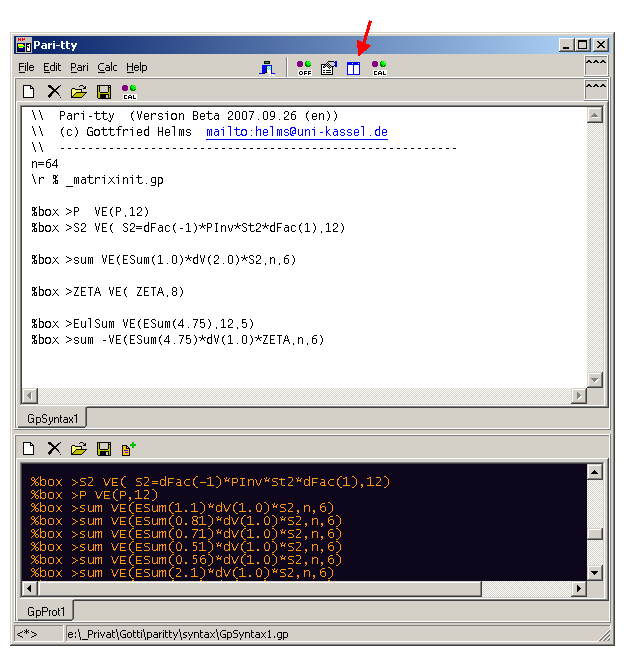
Task: Click new document icon in protocol pane
Action: click(29, 448)
